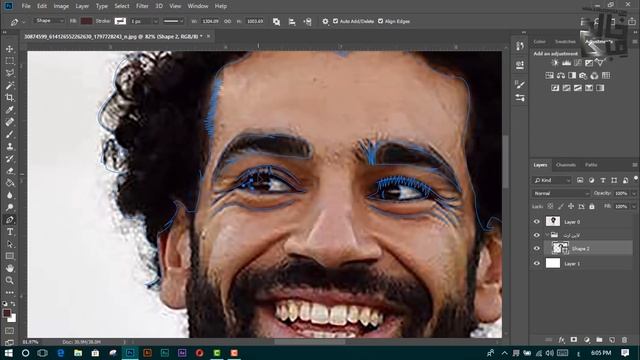Select the Paint Bucket tool

tap(9, 183)
